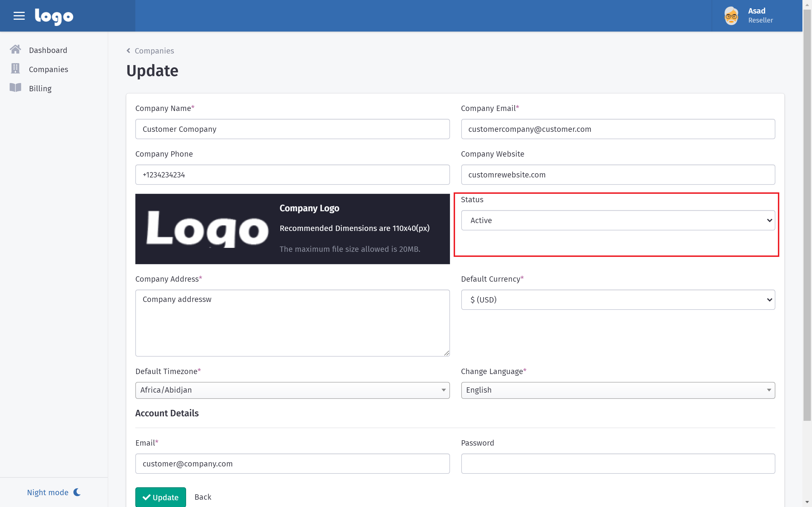812x507 pixels.
Task: Focus the Password input field
Action: tap(618, 463)
